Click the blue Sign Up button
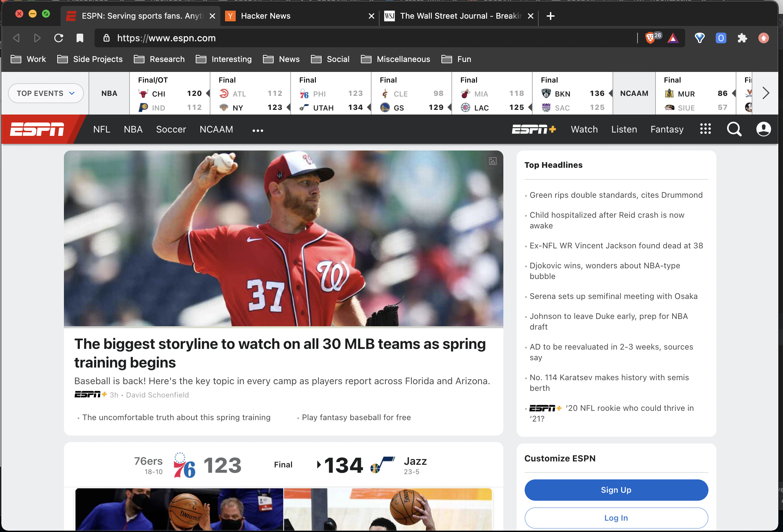 pos(616,490)
